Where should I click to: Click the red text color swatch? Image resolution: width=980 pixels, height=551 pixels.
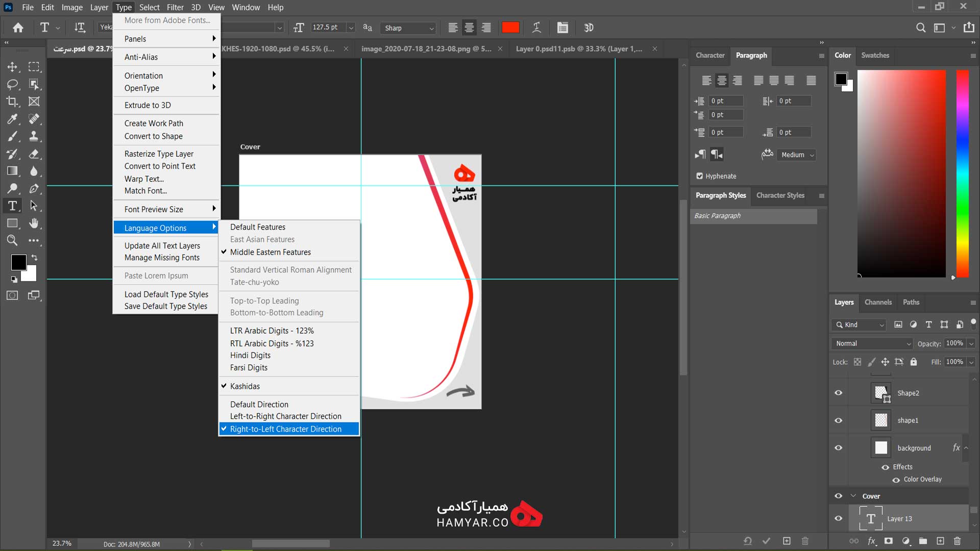(510, 28)
